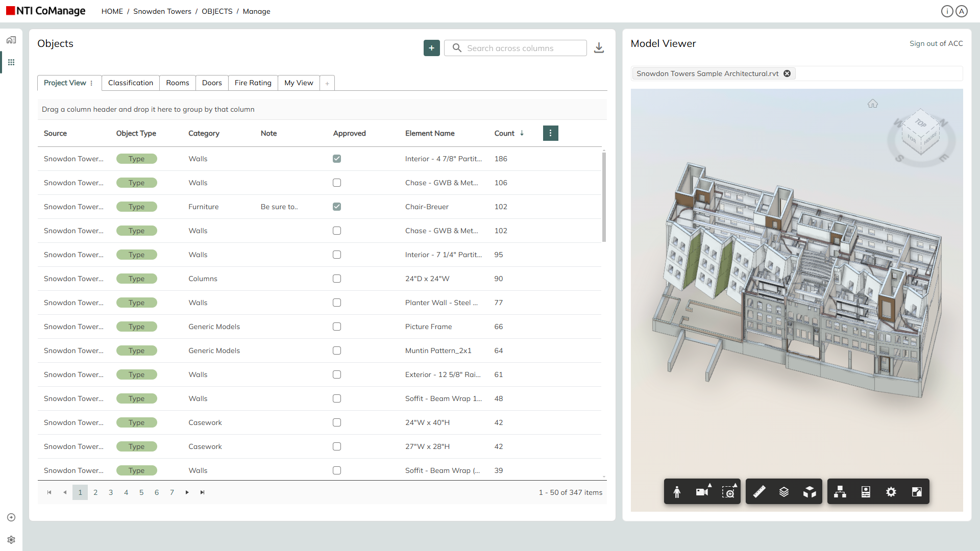980x551 pixels.
Task: Open the properties panel in viewer
Action: coord(866,492)
